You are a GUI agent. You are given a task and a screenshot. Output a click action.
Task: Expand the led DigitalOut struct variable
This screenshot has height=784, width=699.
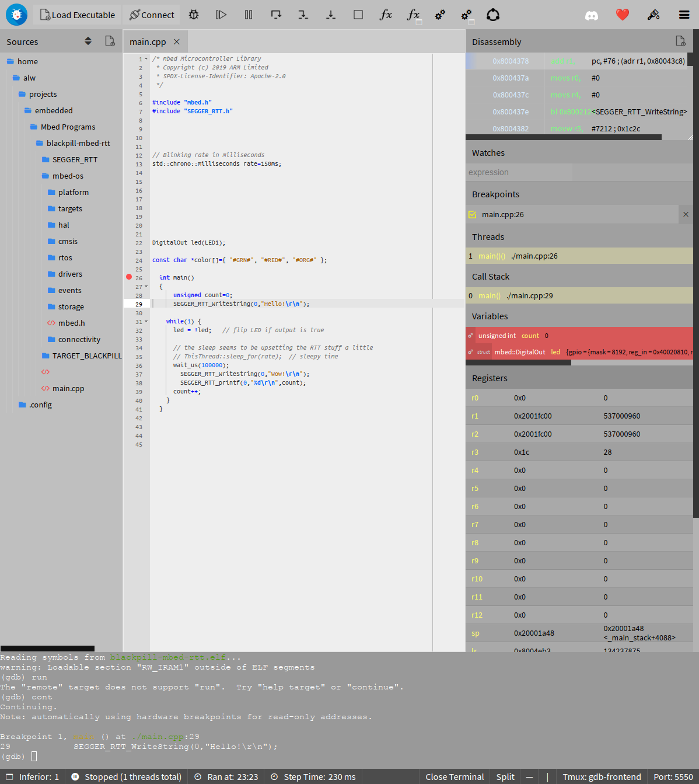[470, 351]
